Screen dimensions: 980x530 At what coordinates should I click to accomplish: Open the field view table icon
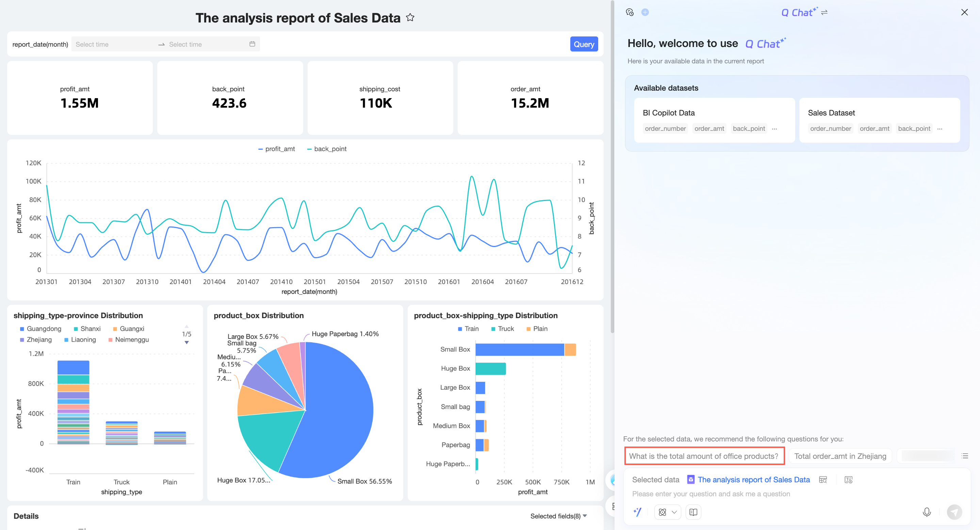click(848, 480)
